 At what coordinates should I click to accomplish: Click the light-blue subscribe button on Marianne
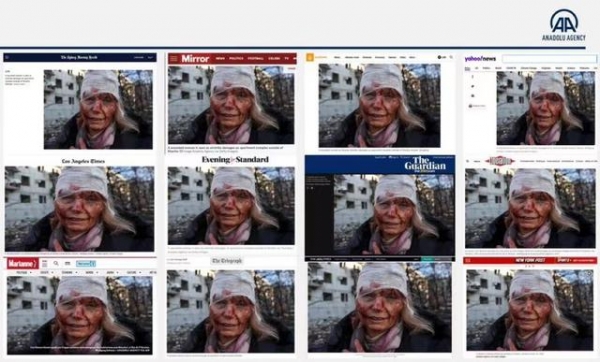(86, 264)
